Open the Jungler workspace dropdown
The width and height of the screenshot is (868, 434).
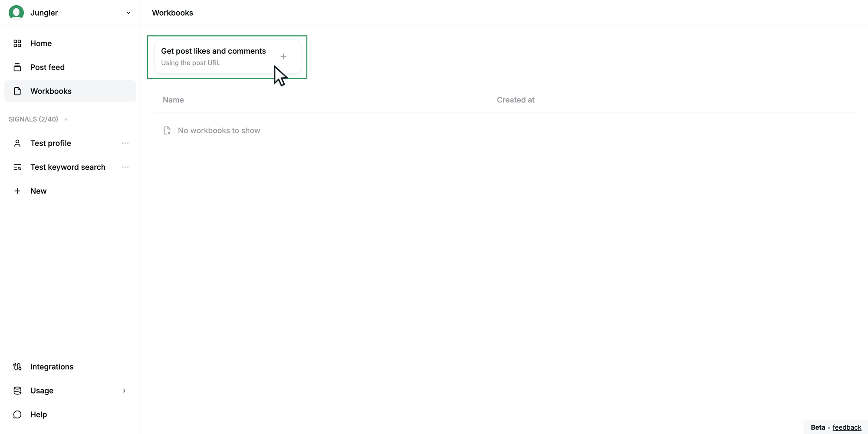pyautogui.click(x=128, y=13)
